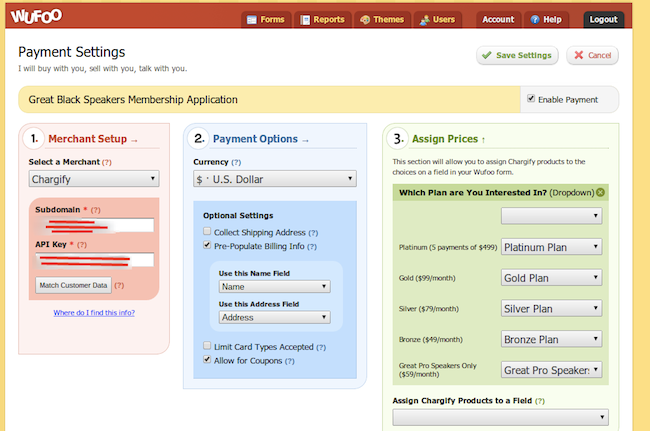This screenshot has height=431, width=650.
Task: Click the Logout button
Action: click(604, 20)
